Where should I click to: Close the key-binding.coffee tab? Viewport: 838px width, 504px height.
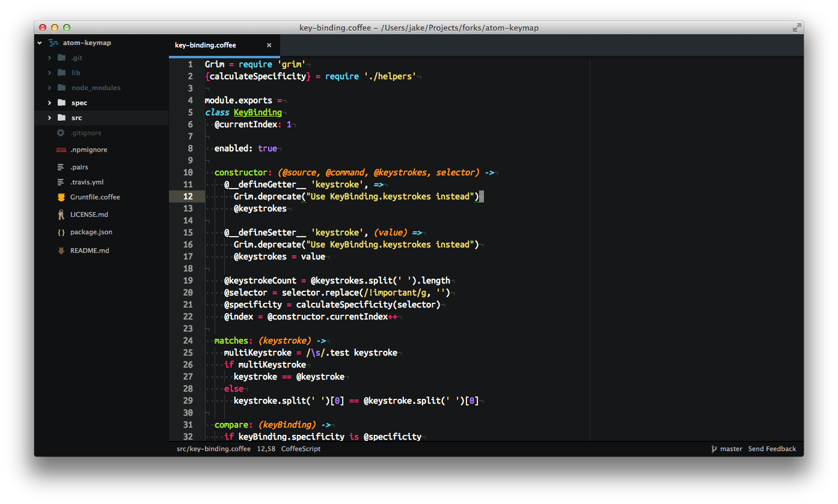269,45
